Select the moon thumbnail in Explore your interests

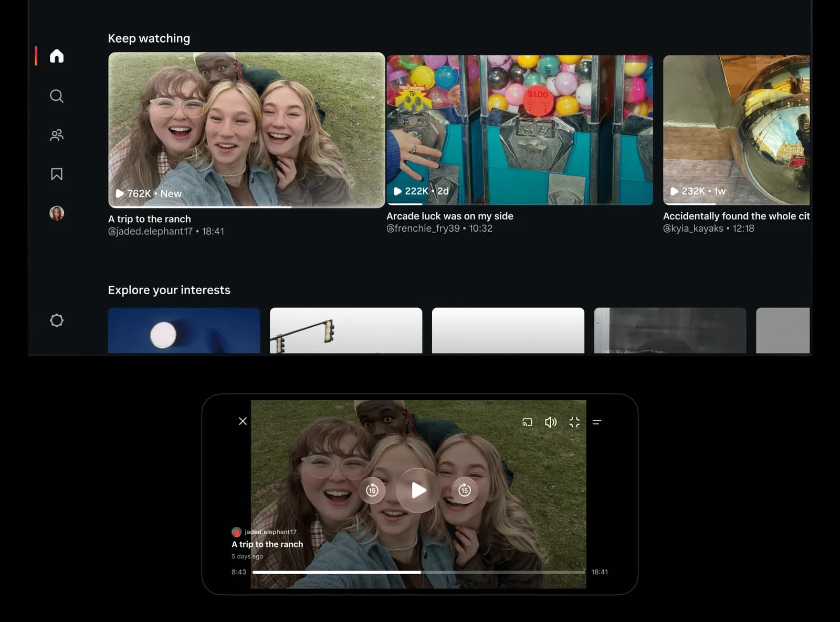(x=184, y=330)
